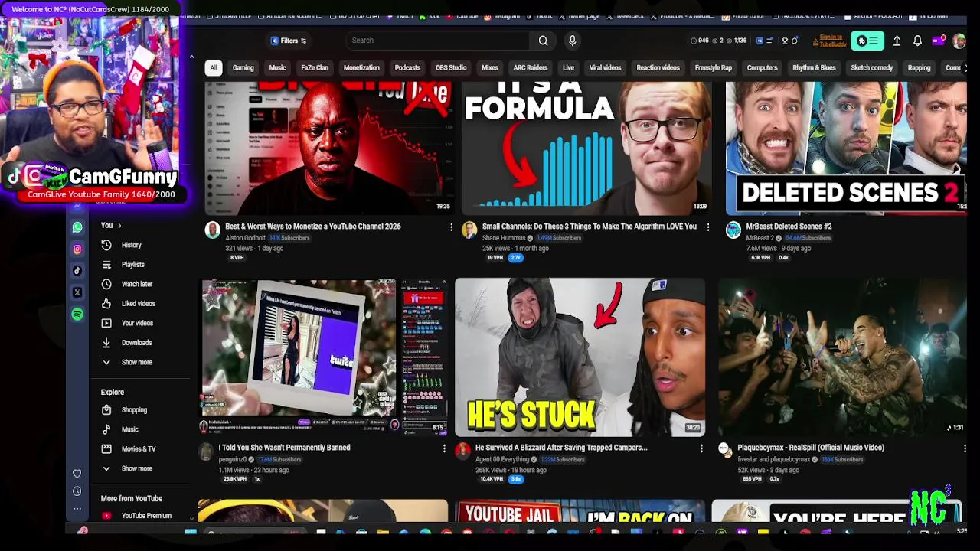The image size is (980, 551).
Task: Start voice search with the microphone icon
Action: coord(572,41)
